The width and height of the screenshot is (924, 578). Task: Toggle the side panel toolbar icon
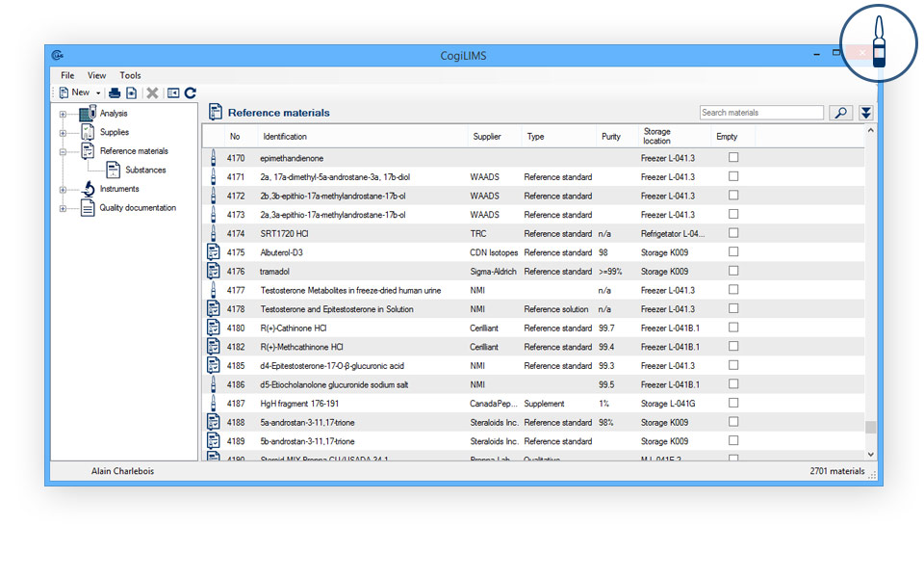click(x=173, y=92)
